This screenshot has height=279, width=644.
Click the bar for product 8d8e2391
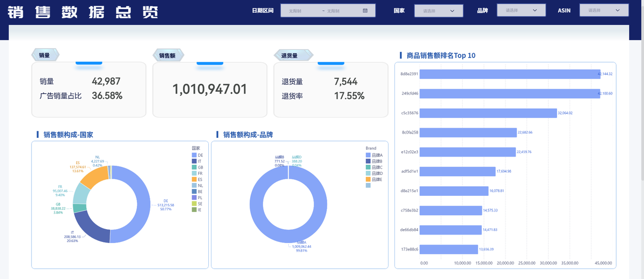tap(510, 74)
